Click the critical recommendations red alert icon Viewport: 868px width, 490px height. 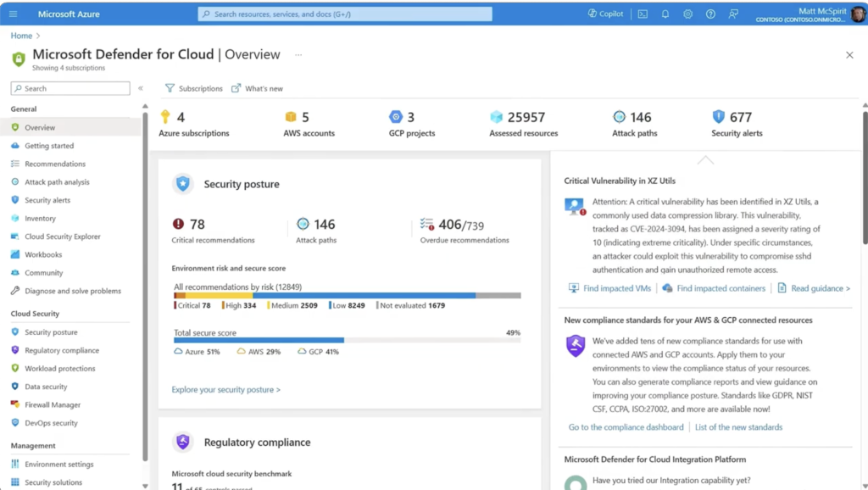pyautogui.click(x=178, y=224)
